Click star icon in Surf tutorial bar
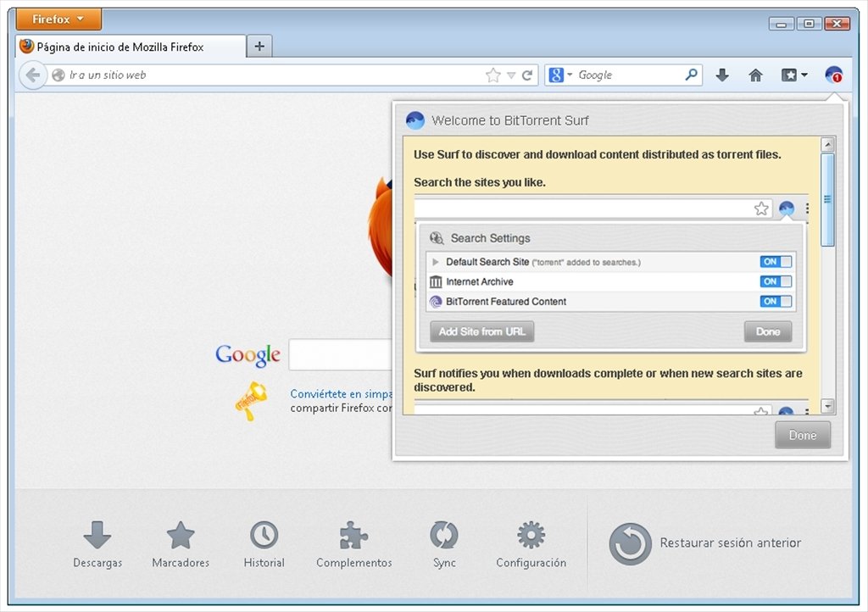 [x=761, y=209]
